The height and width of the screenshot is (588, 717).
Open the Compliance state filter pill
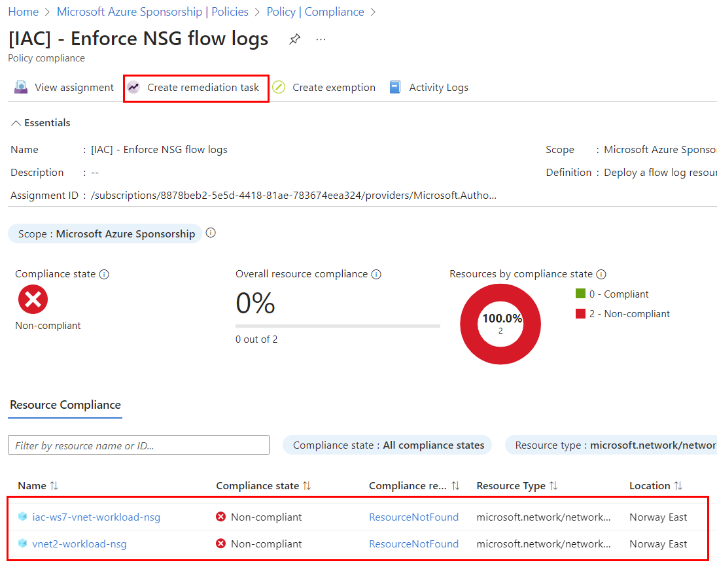point(388,445)
